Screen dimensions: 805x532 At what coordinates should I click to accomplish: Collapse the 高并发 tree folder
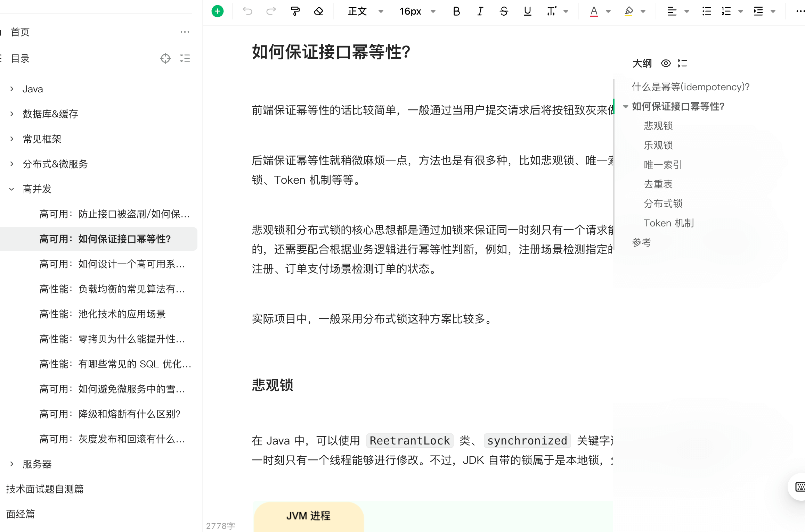tap(12, 189)
